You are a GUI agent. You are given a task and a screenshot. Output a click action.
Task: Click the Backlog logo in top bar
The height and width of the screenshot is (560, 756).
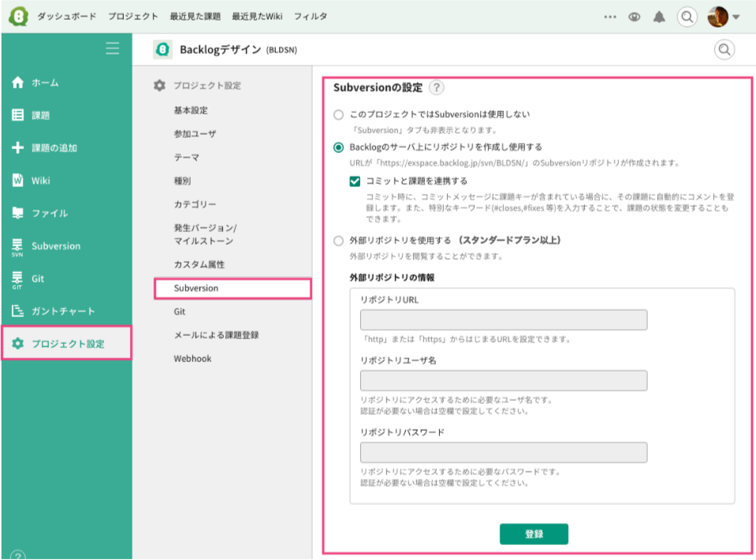pyautogui.click(x=18, y=17)
